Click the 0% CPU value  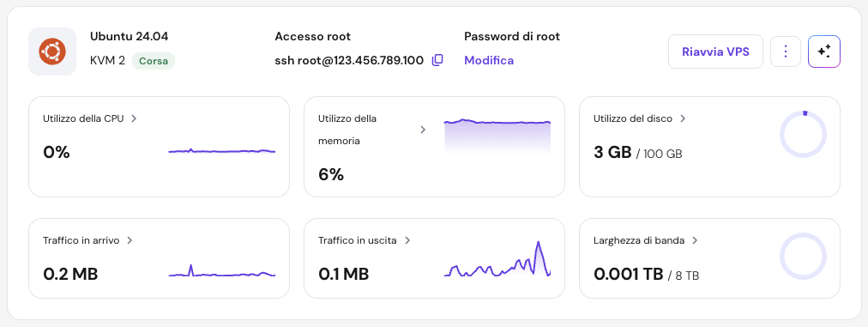[57, 153]
